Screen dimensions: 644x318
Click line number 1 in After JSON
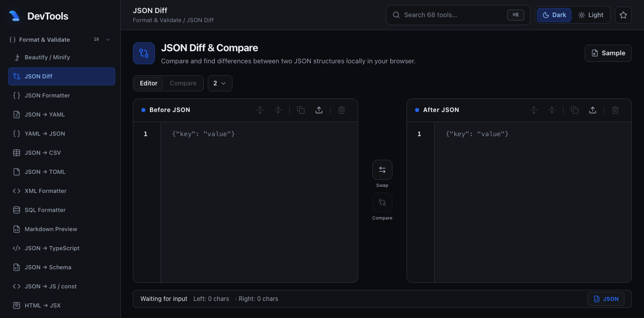click(420, 134)
